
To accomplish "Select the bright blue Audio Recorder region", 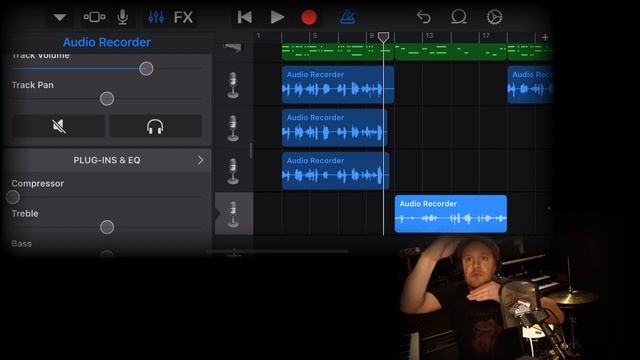I will (451, 214).
